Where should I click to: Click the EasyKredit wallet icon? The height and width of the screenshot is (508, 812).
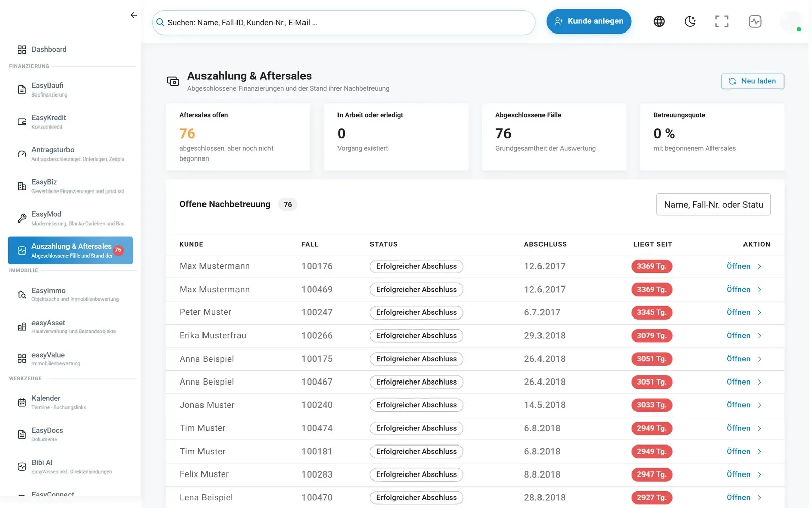pos(22,122)
